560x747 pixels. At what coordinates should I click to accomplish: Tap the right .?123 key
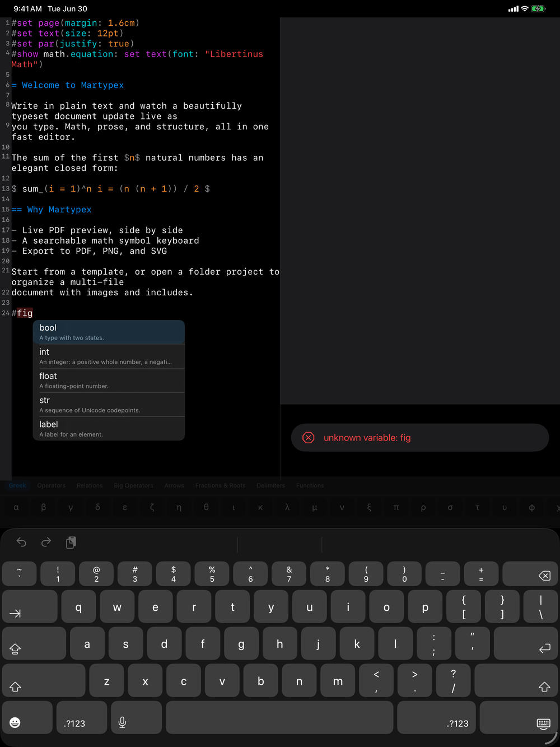[x=436, y=718]
